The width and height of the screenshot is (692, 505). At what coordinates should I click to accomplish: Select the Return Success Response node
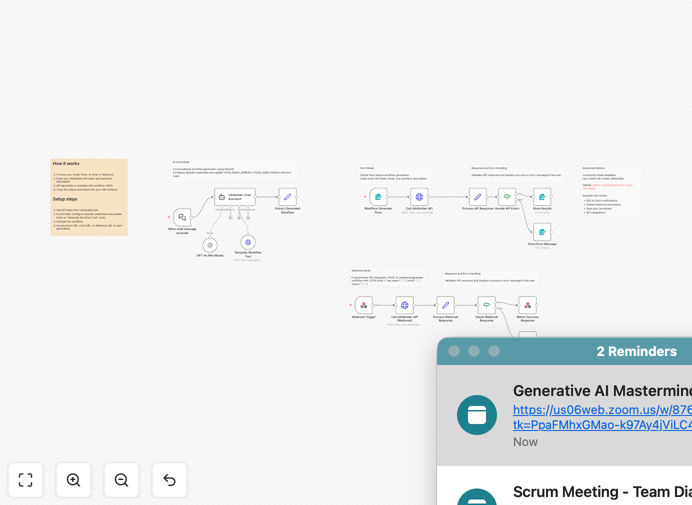(x=527, y=305)
